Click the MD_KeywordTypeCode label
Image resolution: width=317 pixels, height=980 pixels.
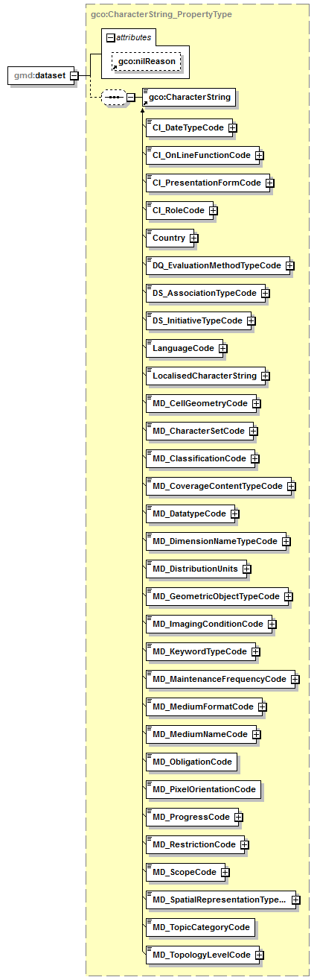click(199, 651)
